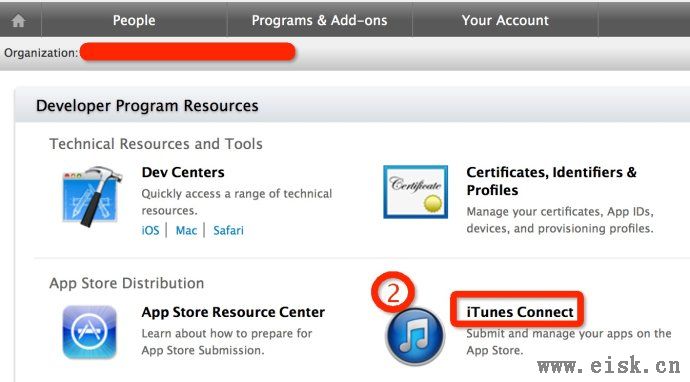Follow the Mac dev center link
The height and width of the screenshot is (382, 690).
(x=186, y=230)
